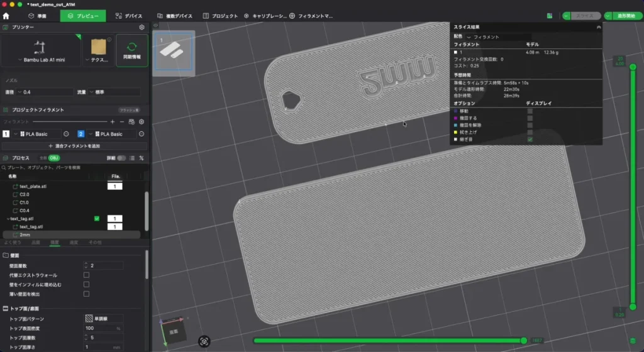
Task: Click the スライス button
Action: coord(585,16)
